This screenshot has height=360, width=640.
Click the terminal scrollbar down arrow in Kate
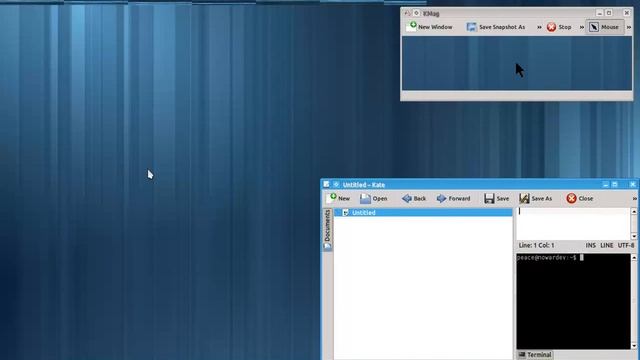pos(634,346)
